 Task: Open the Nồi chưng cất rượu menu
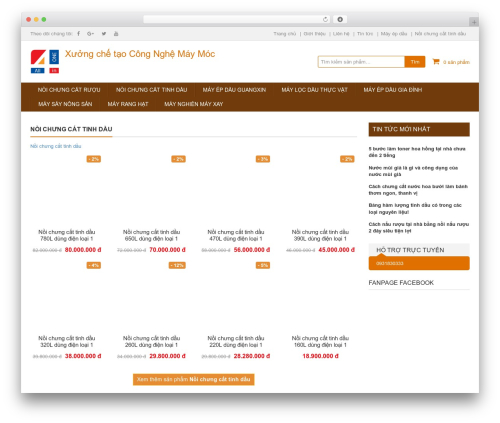click(69, 90)
